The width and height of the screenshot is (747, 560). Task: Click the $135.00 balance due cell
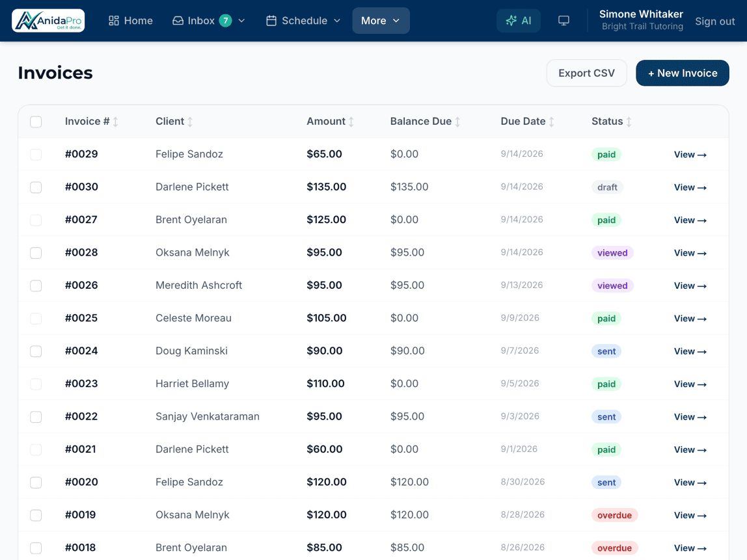coord(409,187)
